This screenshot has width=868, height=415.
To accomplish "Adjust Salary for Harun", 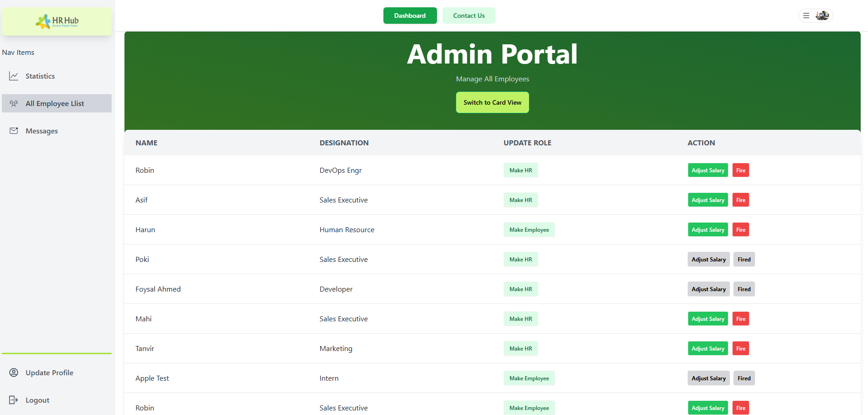I will (708, 229).
